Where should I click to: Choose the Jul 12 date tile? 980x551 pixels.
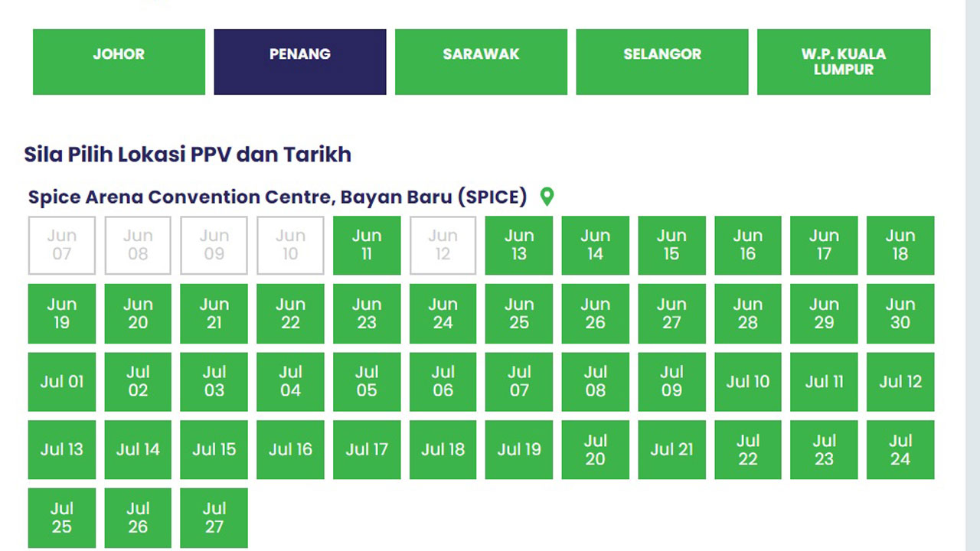click(900, 382)
